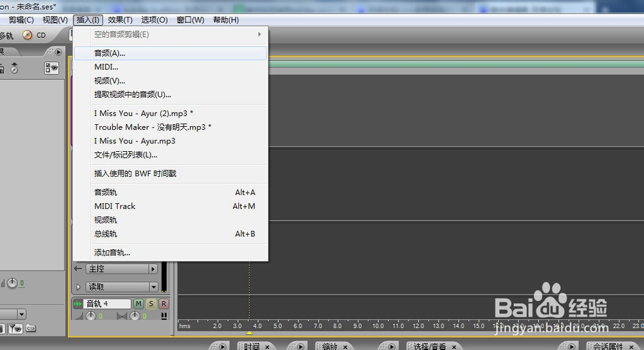This screenshot has height=350, width=644.
Task: Adjust the 音轨 4 pan knob
Action: [x=135, y=316]
